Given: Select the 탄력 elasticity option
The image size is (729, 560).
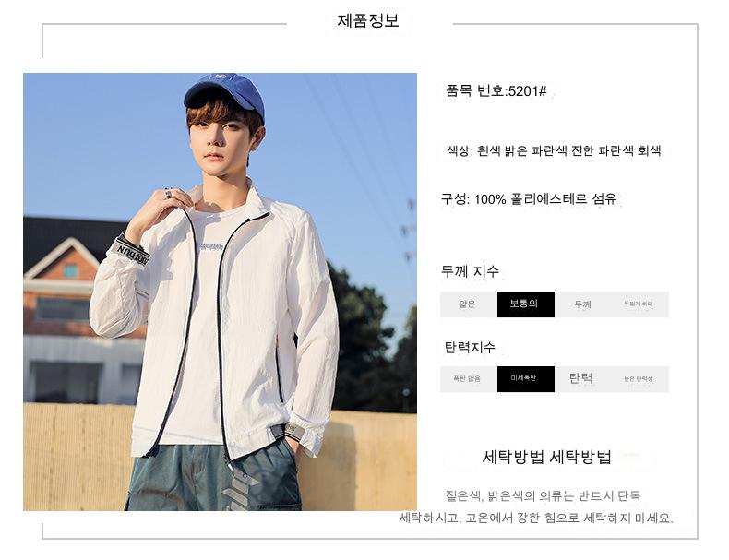Looking at the screenshot, I should click(x=583, y=379).
